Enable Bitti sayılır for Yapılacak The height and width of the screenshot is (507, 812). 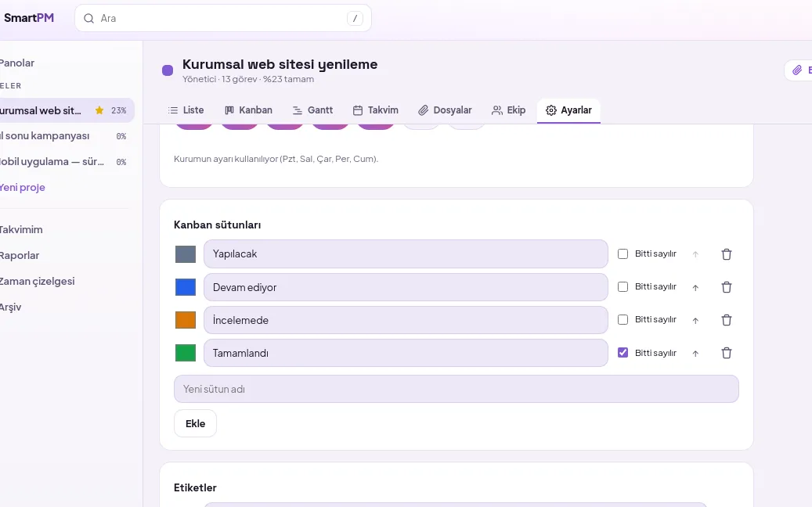pyautogui.click(x=623, y=254)
